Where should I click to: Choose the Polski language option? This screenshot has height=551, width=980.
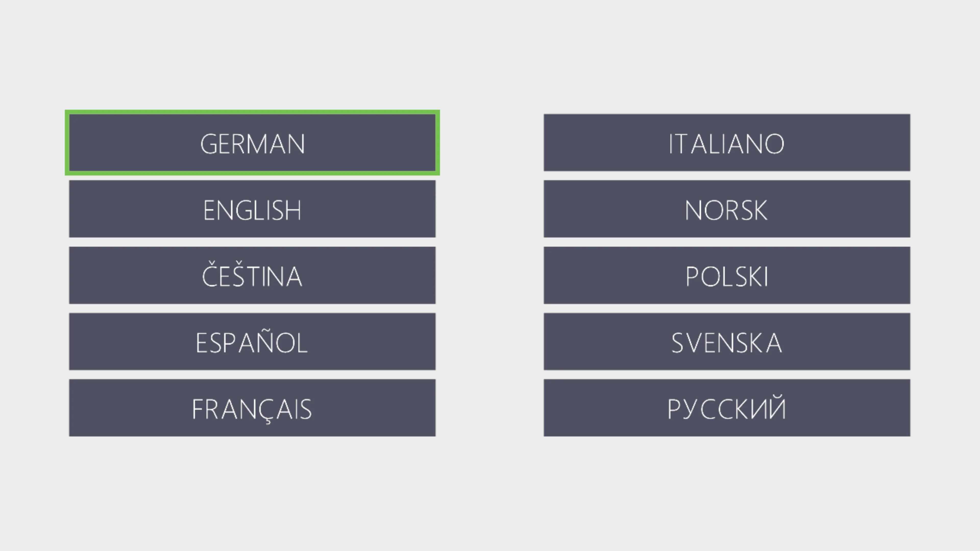(727, 275)
